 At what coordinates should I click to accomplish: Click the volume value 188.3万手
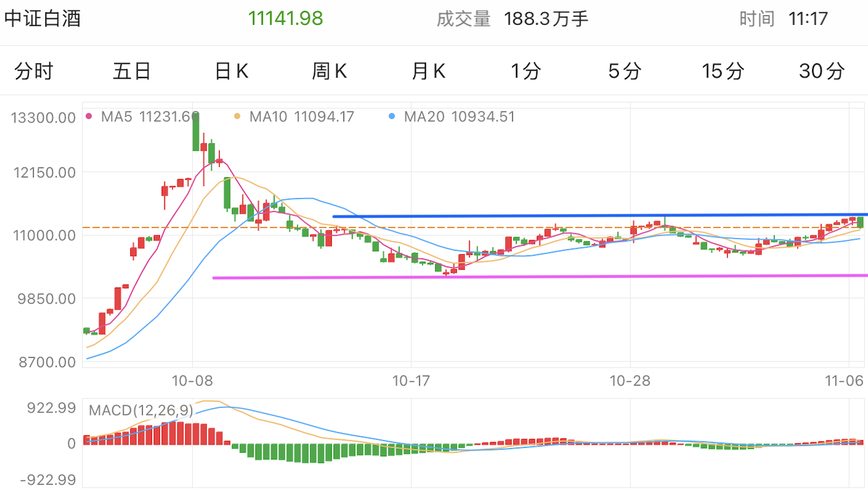(546, 19)
